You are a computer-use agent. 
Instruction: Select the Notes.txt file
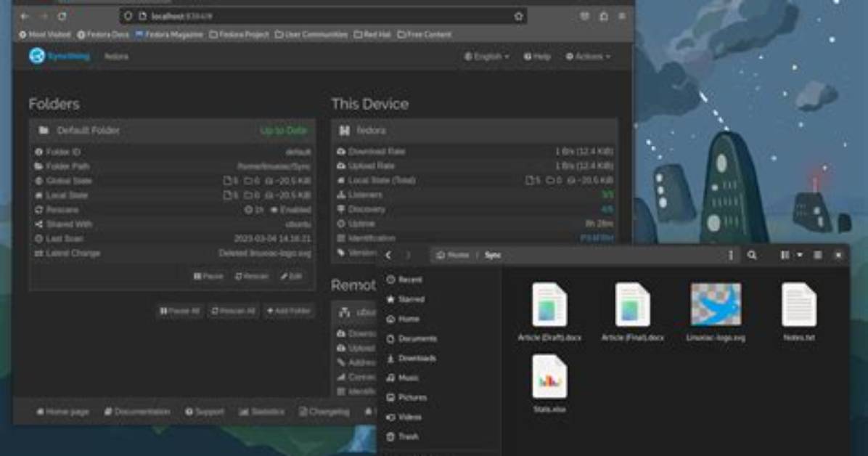coord(799,312)
